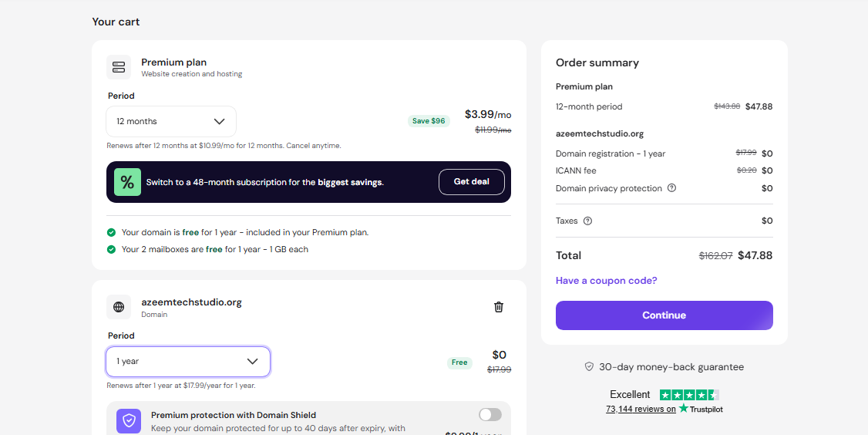Image resolution: width=868 pixels, height=435 pixels.
Task: Open the Have a coupon code link
Action: (x=606, y=281)
